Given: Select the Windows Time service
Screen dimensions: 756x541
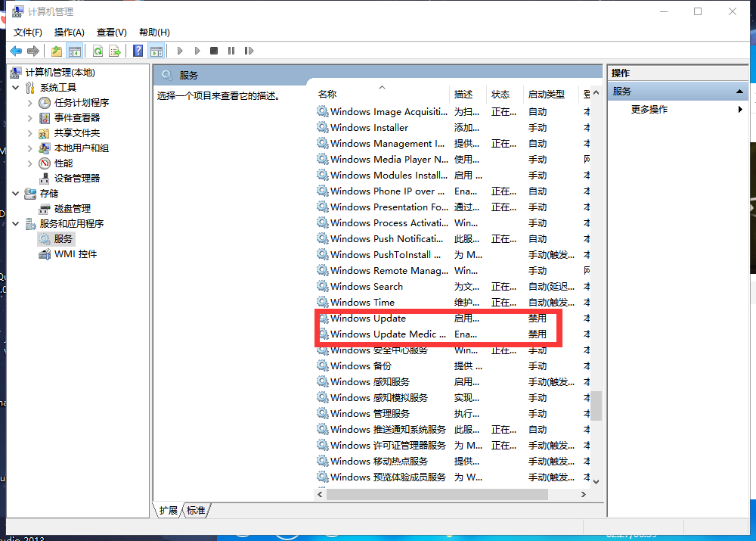Looking at the screenshot, I should click(x=453, y=303).
